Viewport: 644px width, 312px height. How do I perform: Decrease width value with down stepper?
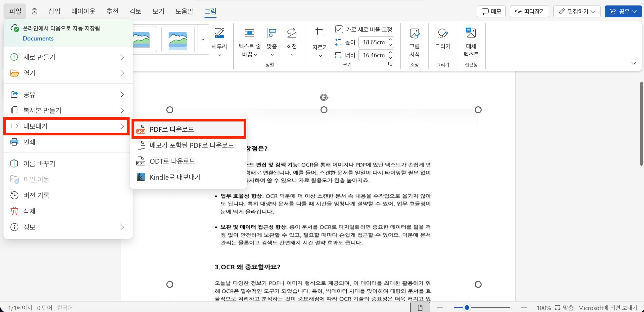point(390,58)
